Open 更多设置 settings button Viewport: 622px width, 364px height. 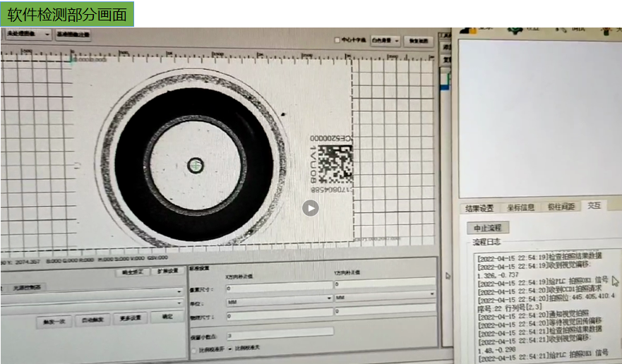tap(129, 318)
